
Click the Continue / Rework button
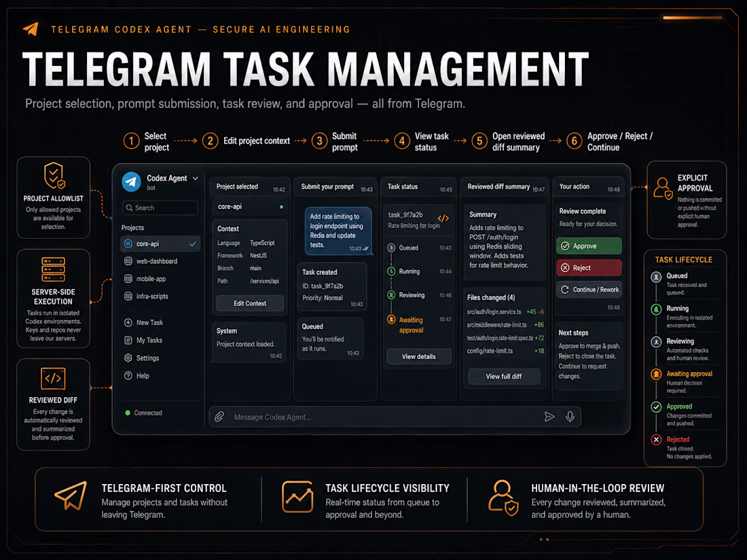(589, 290)
